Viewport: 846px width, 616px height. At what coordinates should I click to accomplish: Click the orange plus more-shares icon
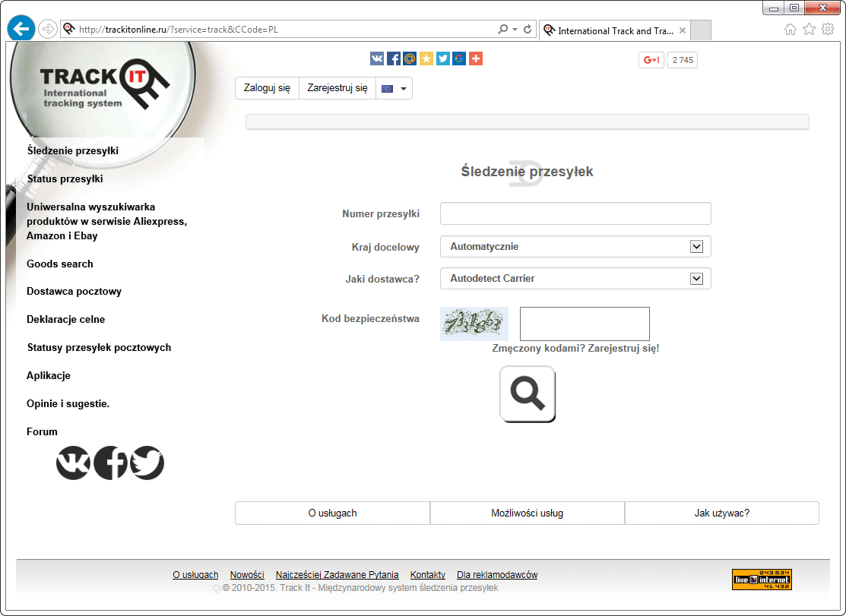coord(476,58)
